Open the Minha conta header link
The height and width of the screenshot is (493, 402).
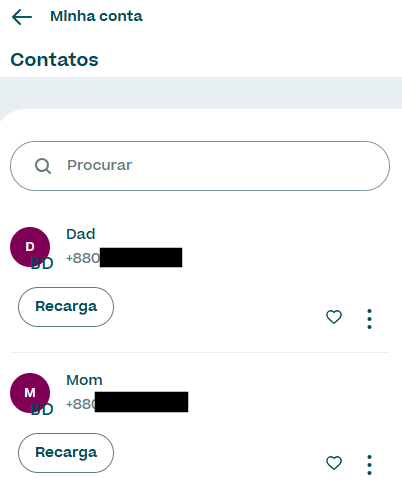point(96,16)
